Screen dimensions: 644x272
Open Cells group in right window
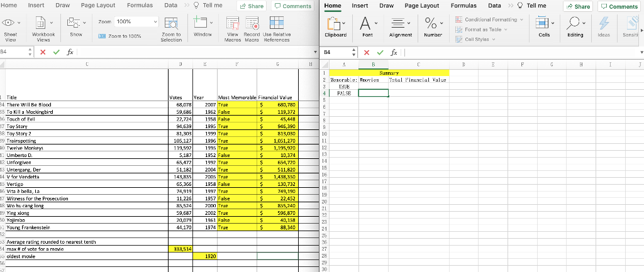544,26
